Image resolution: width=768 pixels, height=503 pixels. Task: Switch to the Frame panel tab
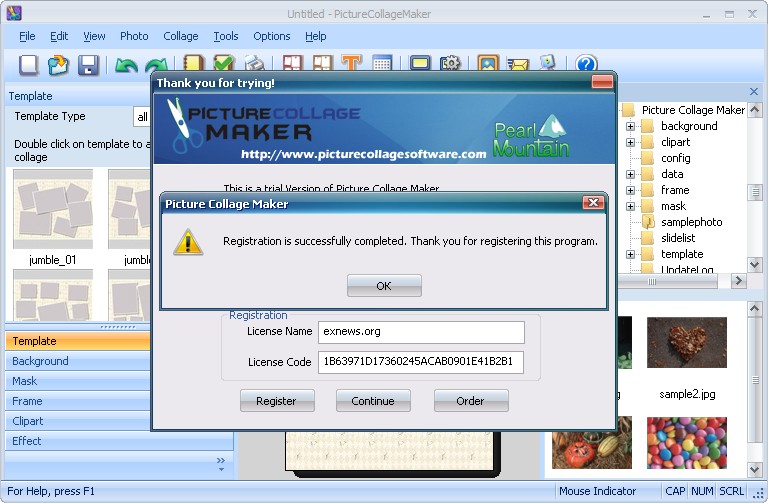pos(78,401)
